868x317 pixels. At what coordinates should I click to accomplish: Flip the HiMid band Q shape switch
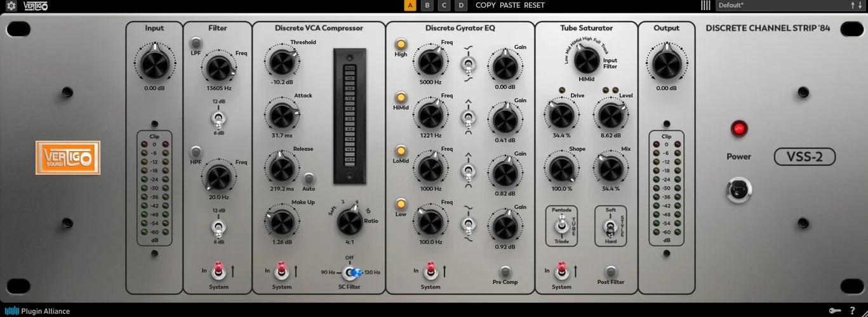click(x=469, y=117)
